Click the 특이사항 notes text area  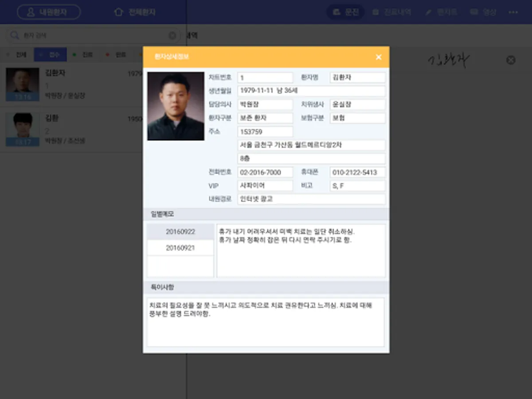[266, 322]
